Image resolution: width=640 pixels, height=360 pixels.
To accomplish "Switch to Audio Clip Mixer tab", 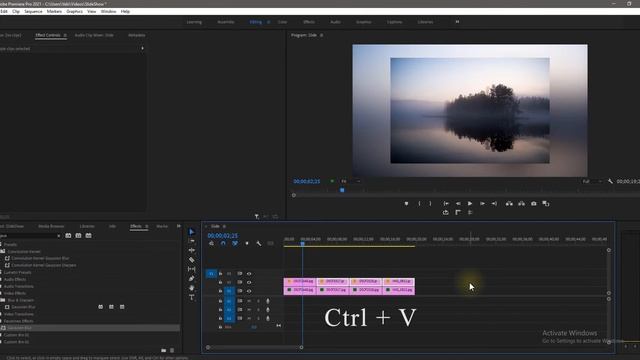I will pos(94,36).
